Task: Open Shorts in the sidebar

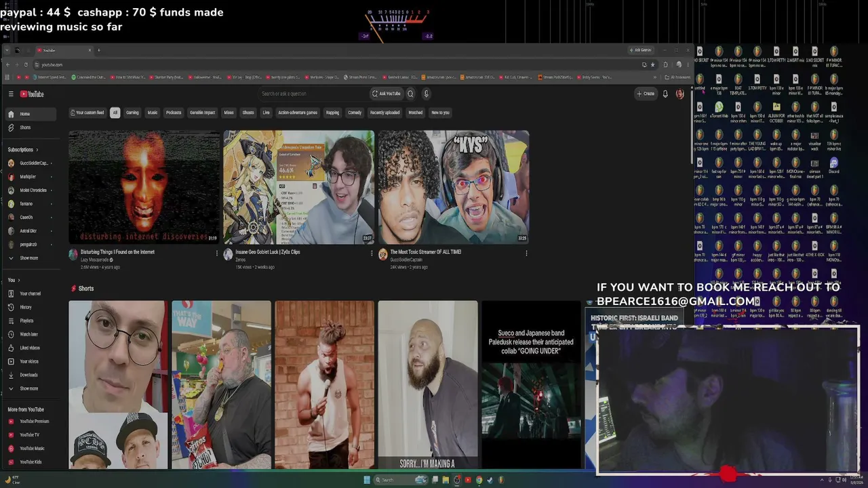Action: pos(31,127)
